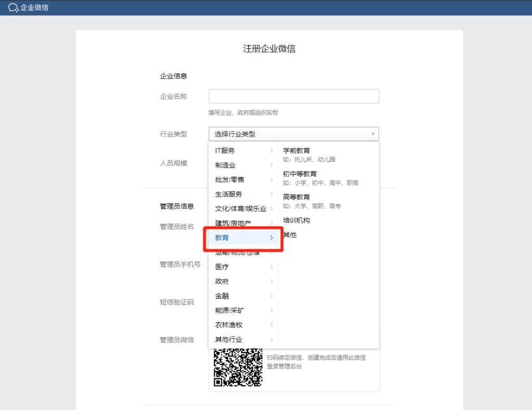Click the 企业微信 logo icon
This screenshot has height=410, width=532.
tap(13, 8)
